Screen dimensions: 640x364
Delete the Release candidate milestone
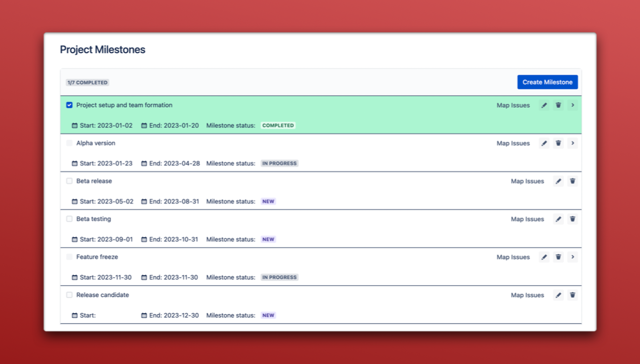(x=573, y=295)
